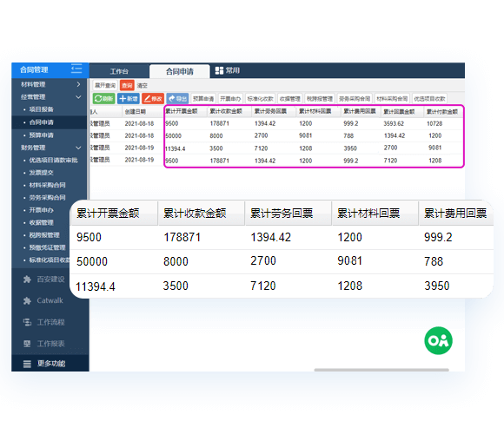
Task: Select 发票提交 in the sidebar menu
Action: tap(41, 173)
